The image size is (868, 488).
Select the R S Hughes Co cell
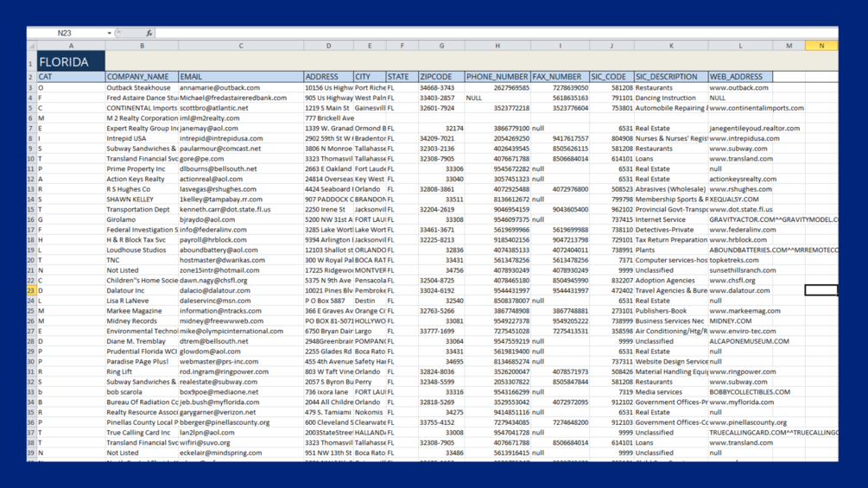pos(142,189)
